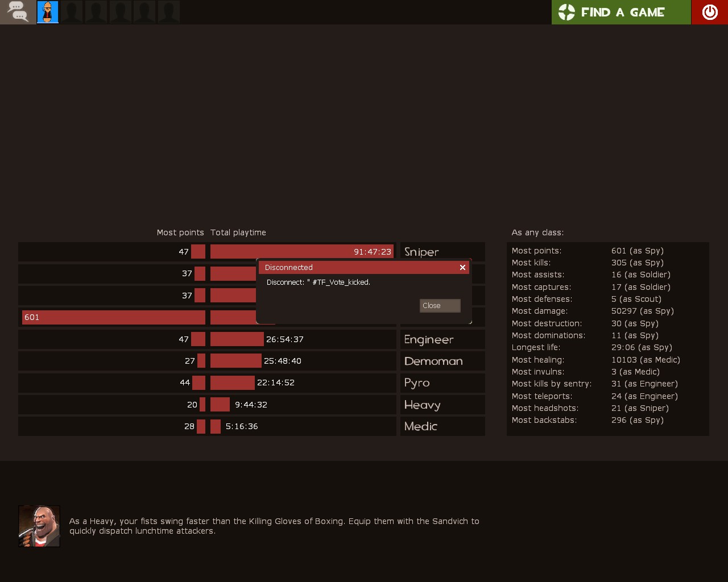The height and width of the screenshot is (582, 728).
Task: Click the '50297 (as Spy)' damage value
Action: [643, 311]
